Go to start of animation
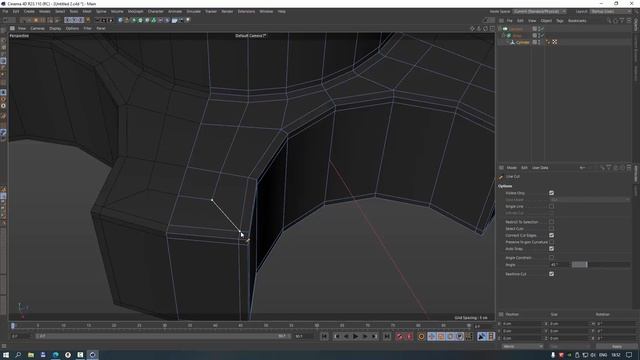Screen dimensions: 640x360 [324, 336]
